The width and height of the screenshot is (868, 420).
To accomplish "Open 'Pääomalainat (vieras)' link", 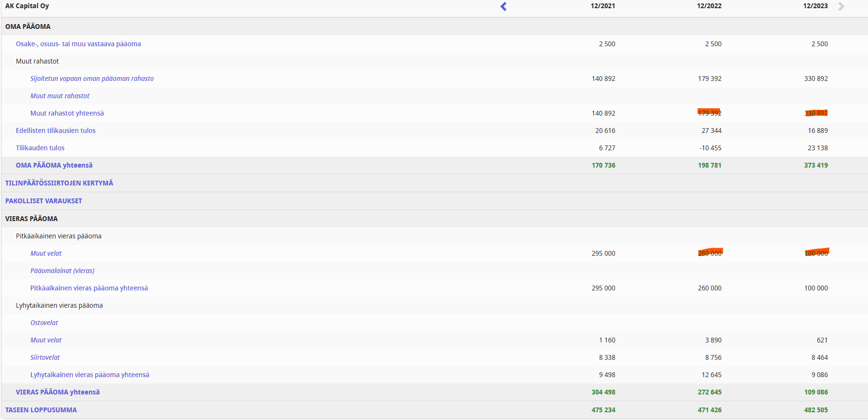I will tap(62, 271).
